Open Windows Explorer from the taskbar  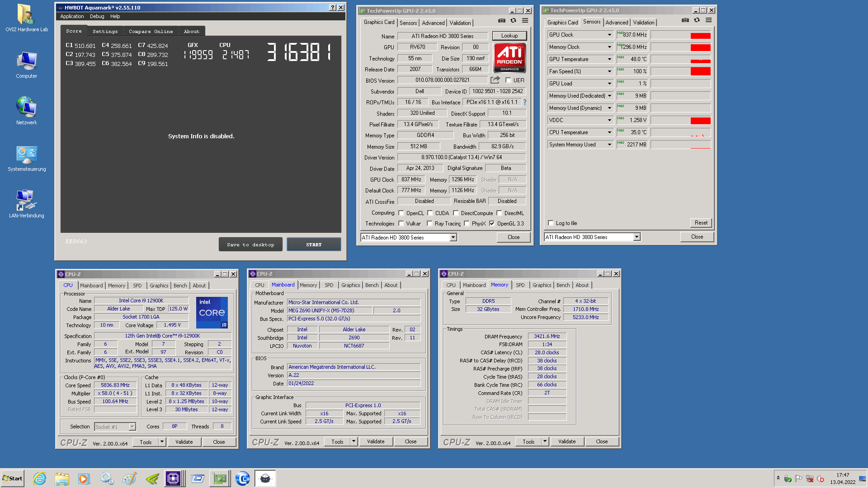[62, 479]
